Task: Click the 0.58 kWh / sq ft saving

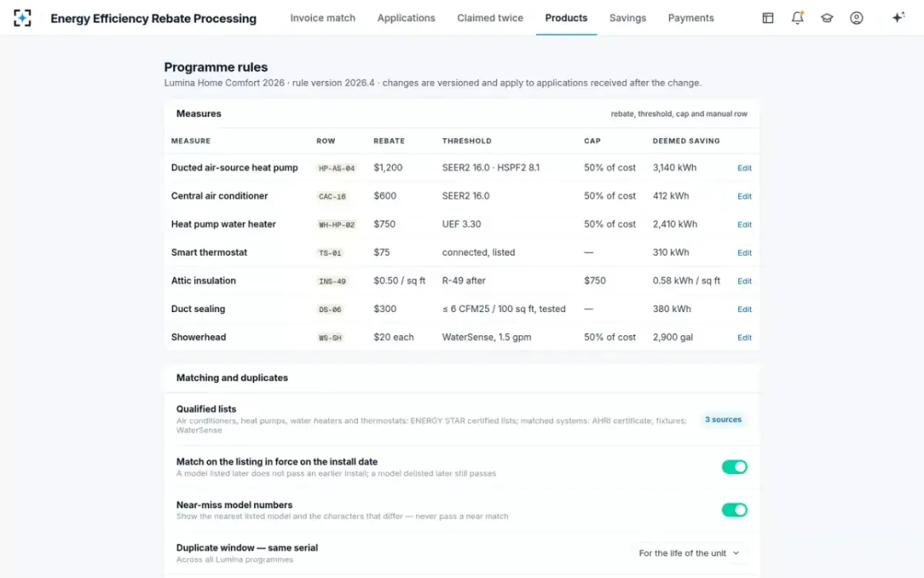Action: pyautogui.click(x=687, y=281)
